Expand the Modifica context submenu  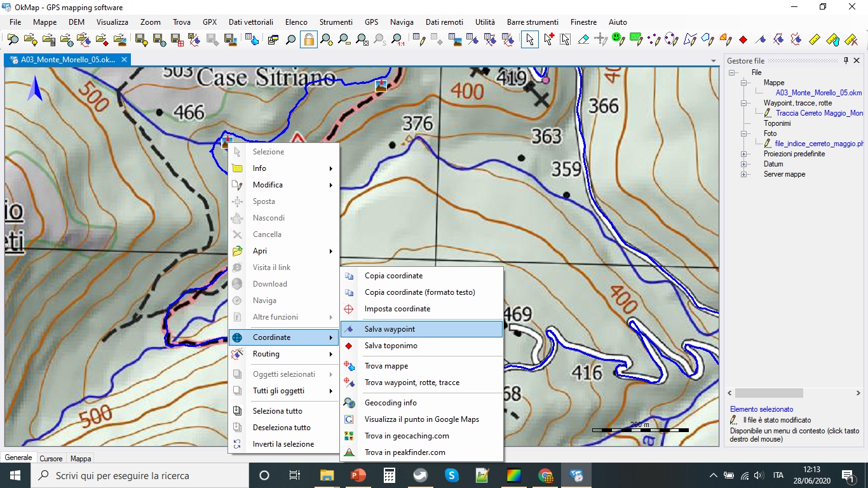(x=283, y=185)
